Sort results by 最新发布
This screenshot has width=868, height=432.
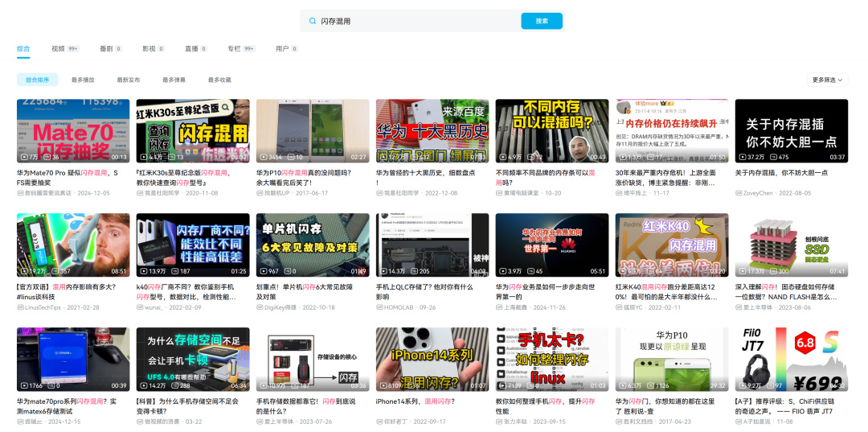(129, 80)
